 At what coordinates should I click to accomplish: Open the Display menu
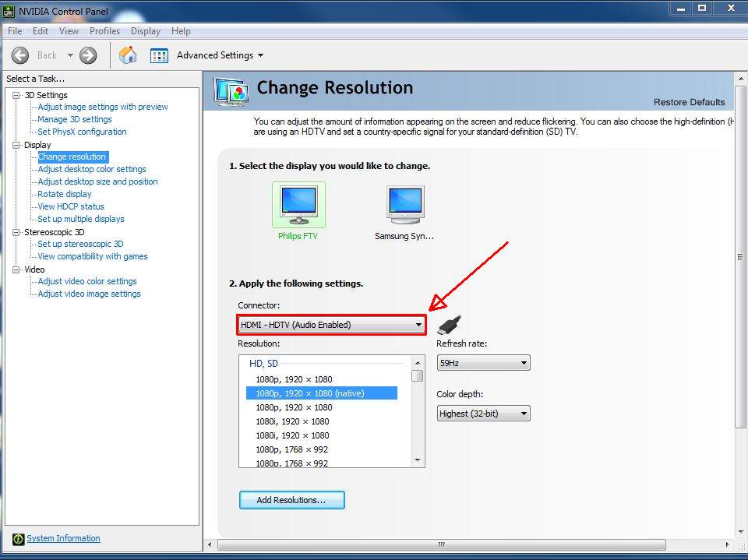point(146,31)
